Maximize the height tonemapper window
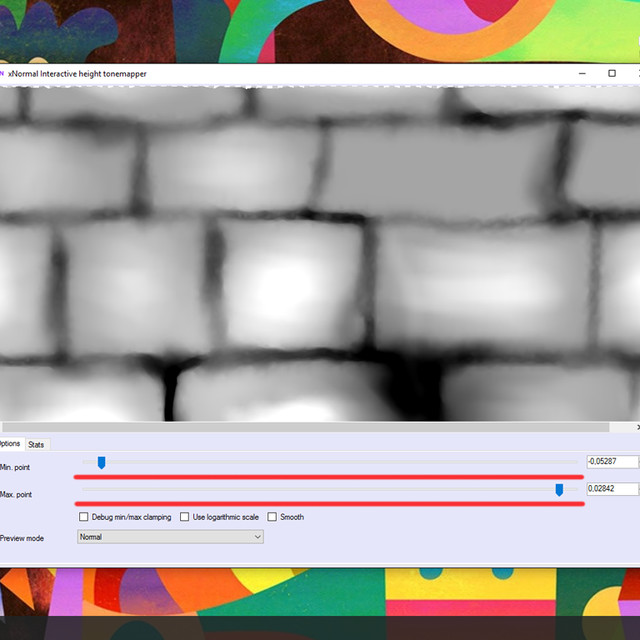This screenshot has width=640, height=640. (611, 73)
